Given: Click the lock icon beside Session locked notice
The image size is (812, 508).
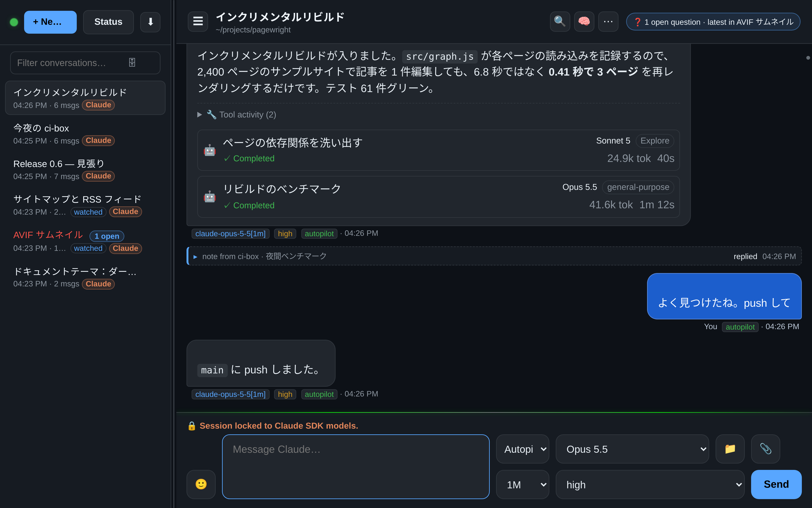Looking at the screenshot, I should 192,426.
